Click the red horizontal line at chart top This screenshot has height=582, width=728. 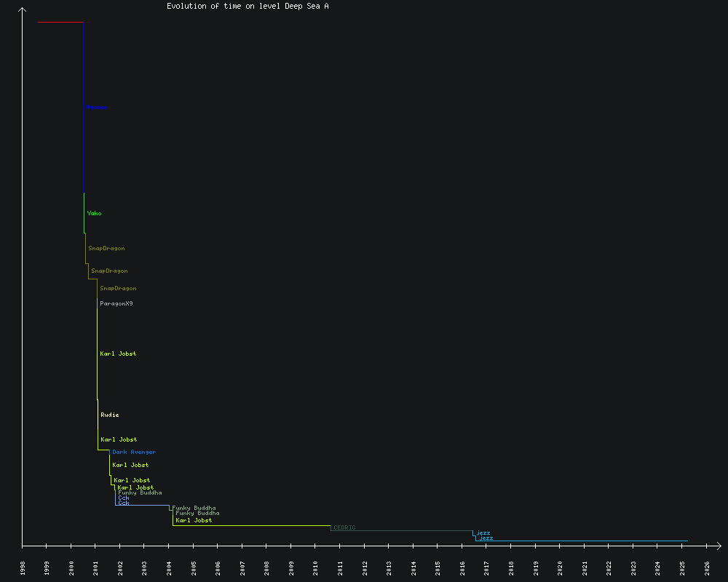click(60, 22)
